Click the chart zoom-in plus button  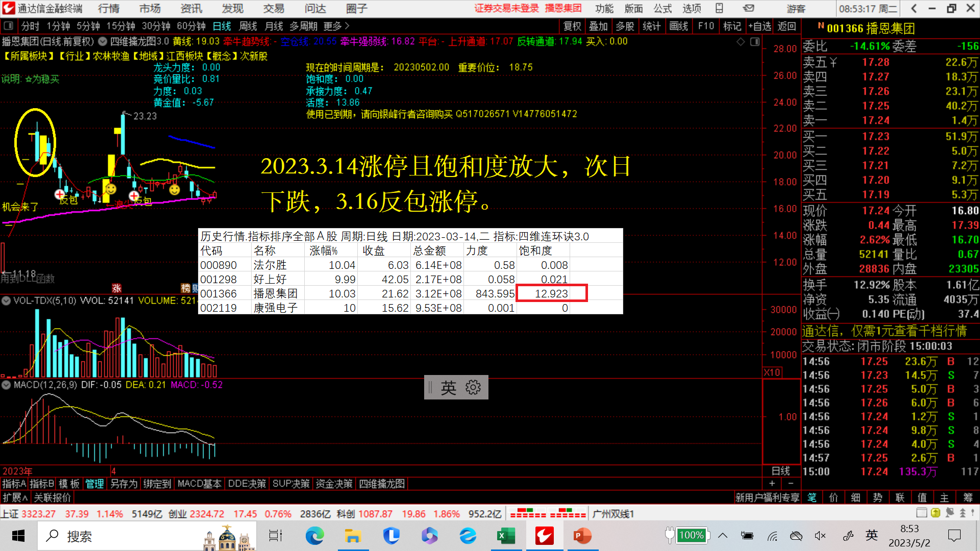[x=772, y=484]
